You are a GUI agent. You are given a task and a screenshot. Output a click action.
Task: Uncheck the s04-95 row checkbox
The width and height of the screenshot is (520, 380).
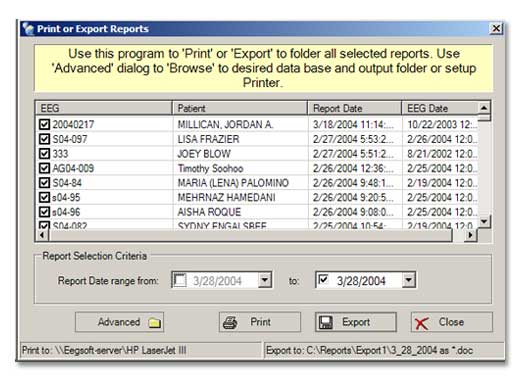coord(44,197)
